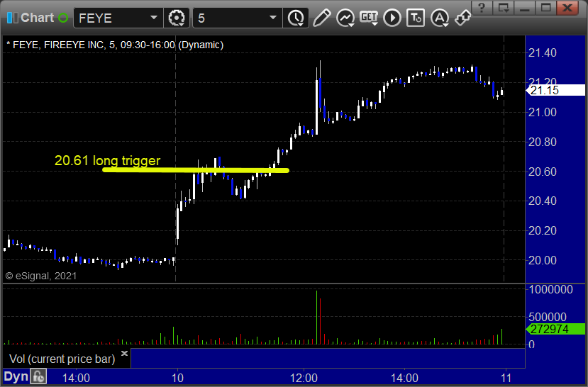Click the 21.15 current price marker
This screenshot has width=588, height=387.
click(x=555, y=90)
